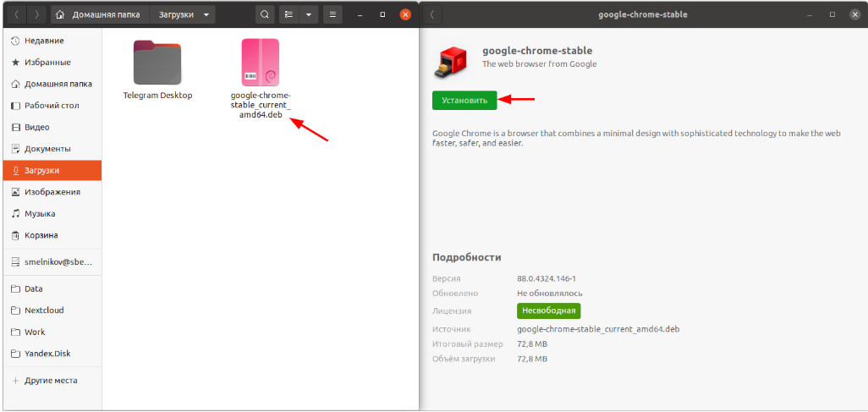Select Загрузки in the sidebar
The width and height of the screenshot is (868, 412).
(52, 171)
